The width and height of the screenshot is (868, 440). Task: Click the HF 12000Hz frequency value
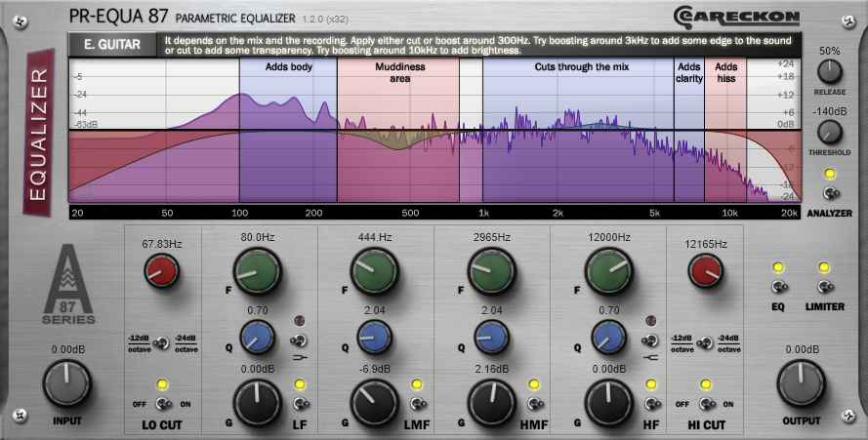(609, 237)
